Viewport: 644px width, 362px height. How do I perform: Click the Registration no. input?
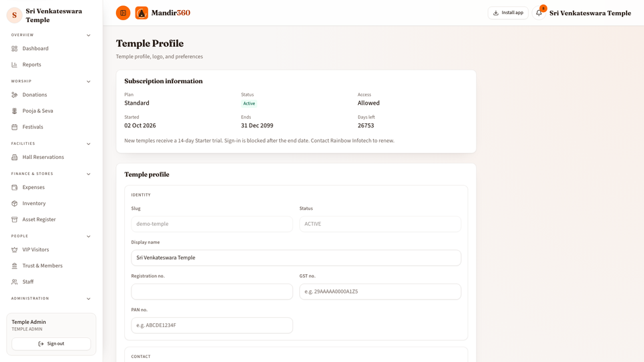(212, 292)
